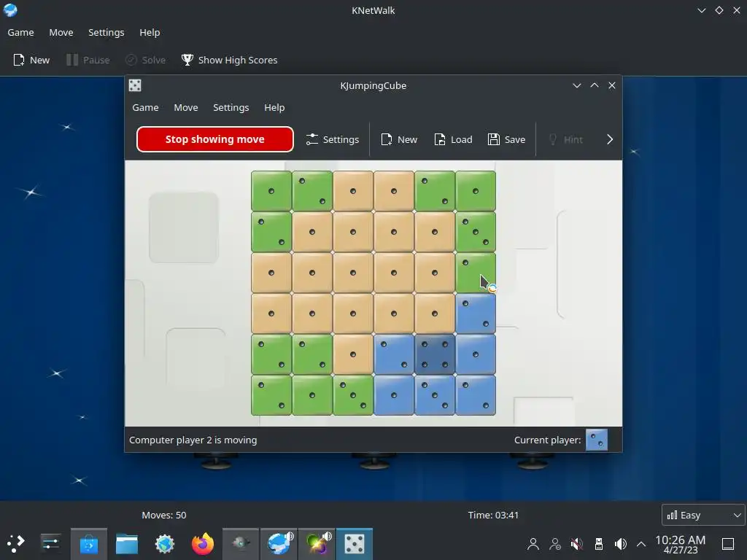Click the KJumpingCube dice window icon
This screenshot has width=747, height=560.
point(135,85)
